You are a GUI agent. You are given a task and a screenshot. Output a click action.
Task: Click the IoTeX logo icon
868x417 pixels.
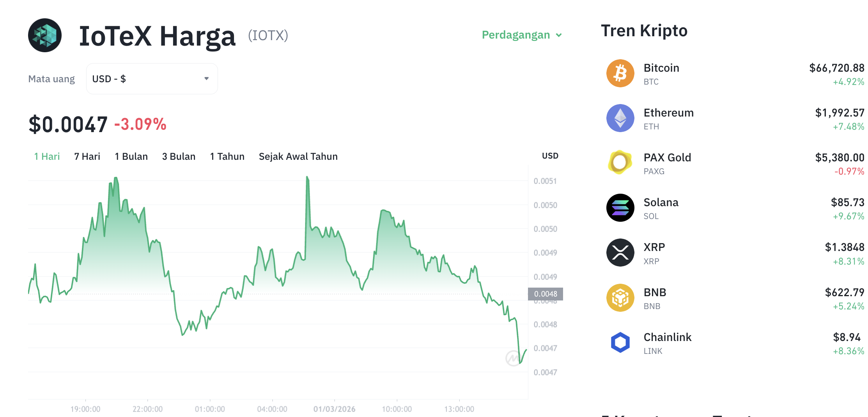[x=44, y=35]
